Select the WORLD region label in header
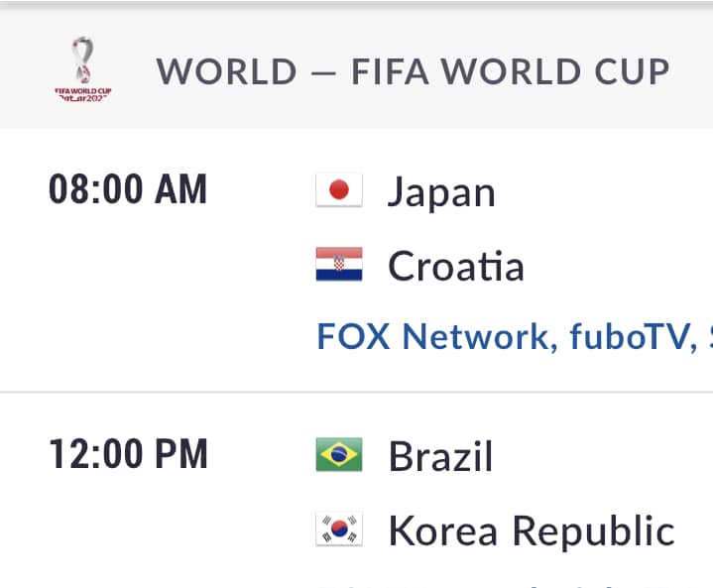 pos(226,71)
